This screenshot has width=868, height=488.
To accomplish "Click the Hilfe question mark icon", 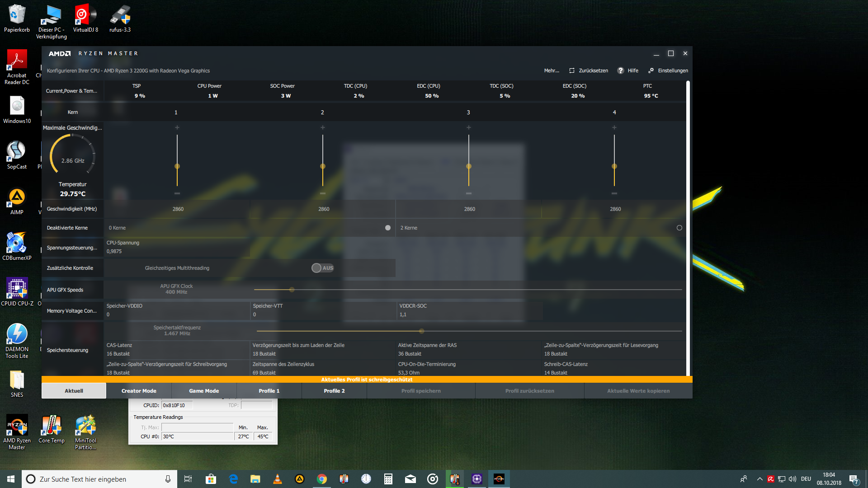I will 621,70.
